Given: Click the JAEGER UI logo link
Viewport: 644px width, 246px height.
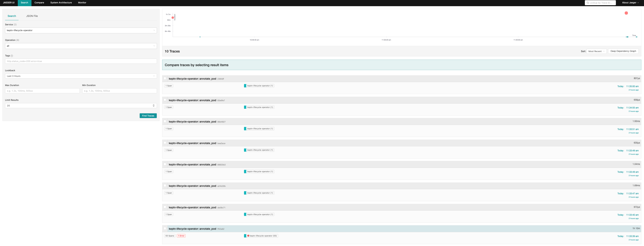Looking at the screenshot, I should point(9,3).
